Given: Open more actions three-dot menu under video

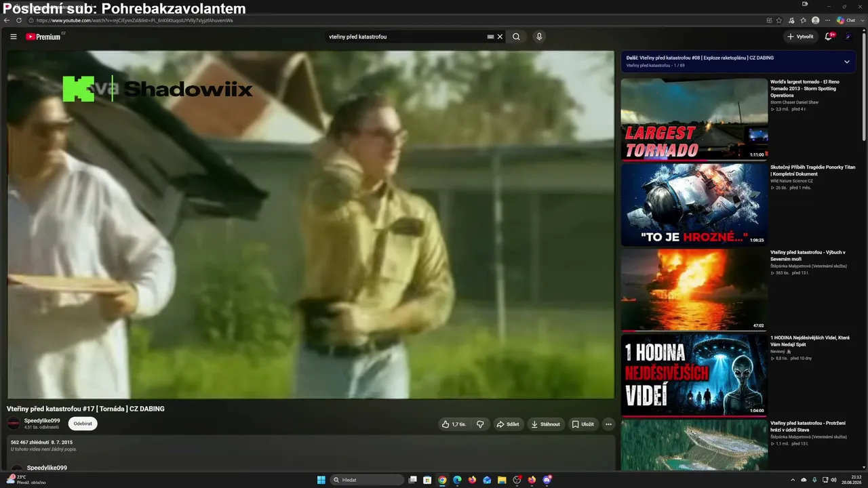Looking at the screenshot, I should (x=608, y=424).
